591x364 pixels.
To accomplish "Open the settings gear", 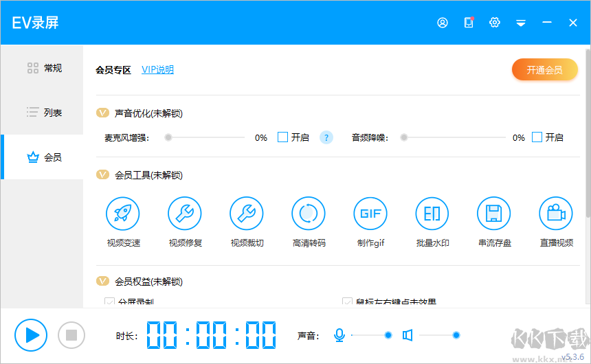I will click(495, 23).
